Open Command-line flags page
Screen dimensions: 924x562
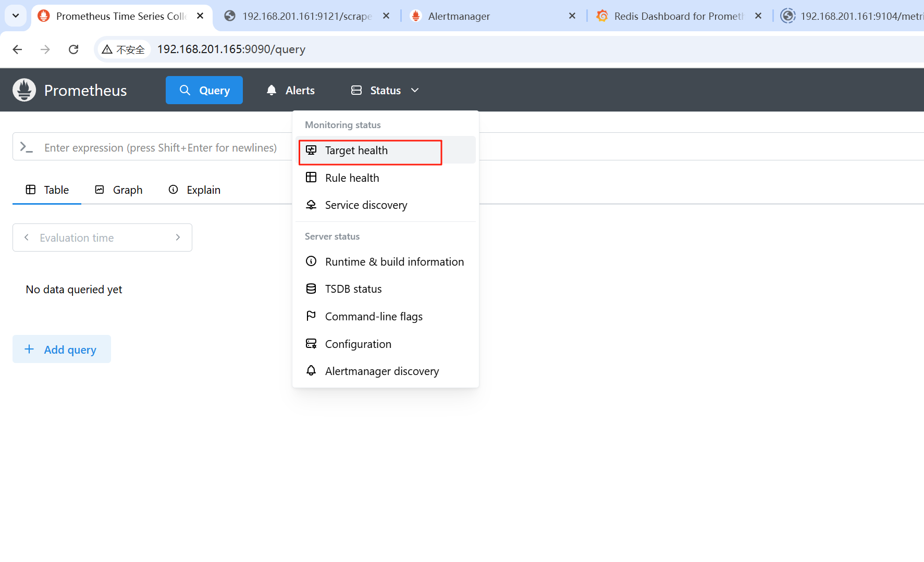[386, 316]
